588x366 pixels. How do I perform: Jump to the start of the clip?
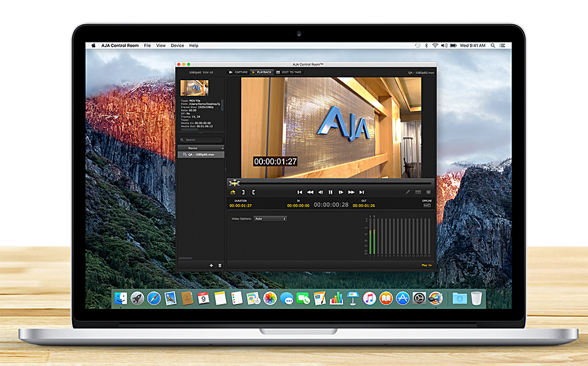(299, 192)
